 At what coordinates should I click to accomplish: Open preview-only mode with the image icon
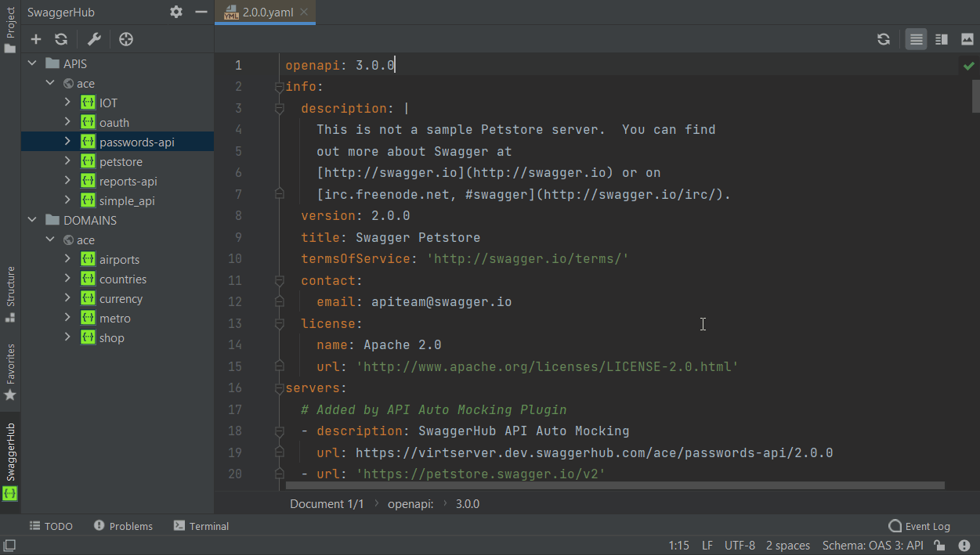(x=966, y=38)
